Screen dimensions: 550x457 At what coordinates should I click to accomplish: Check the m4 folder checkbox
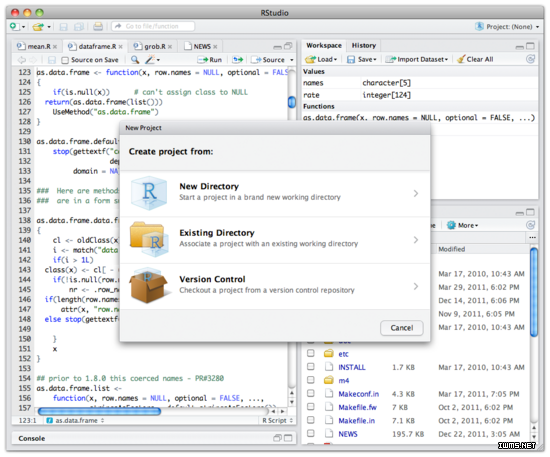[311, 380]
